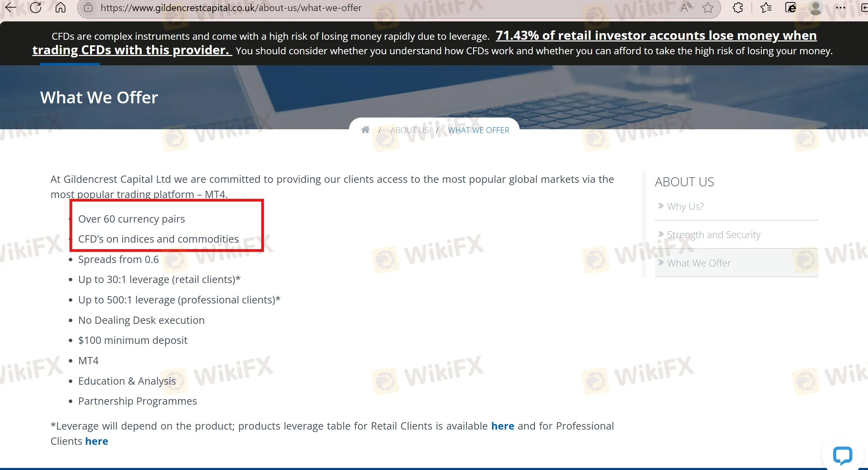Click the home breadcrumb icon
Image resolution: width=868 pixels, height=470 pixels.
point(365,130)
